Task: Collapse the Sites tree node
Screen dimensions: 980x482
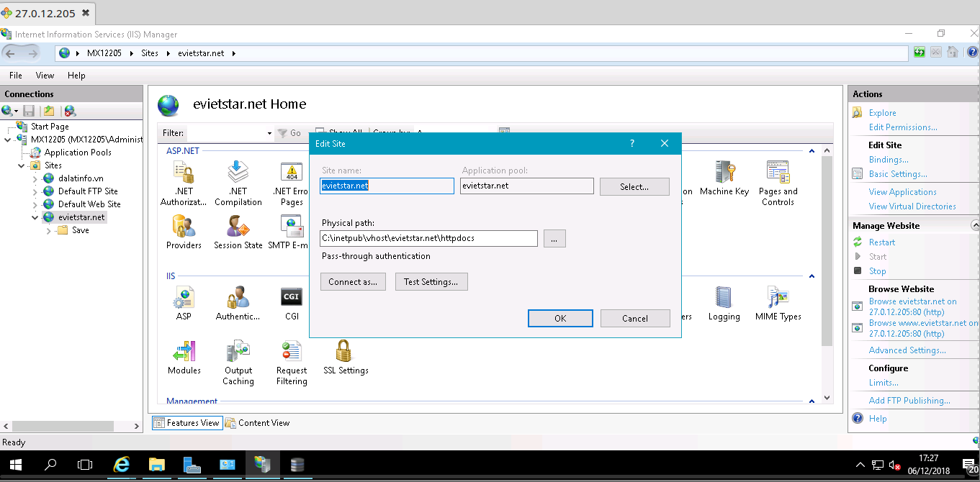Action: coord(22,165)
